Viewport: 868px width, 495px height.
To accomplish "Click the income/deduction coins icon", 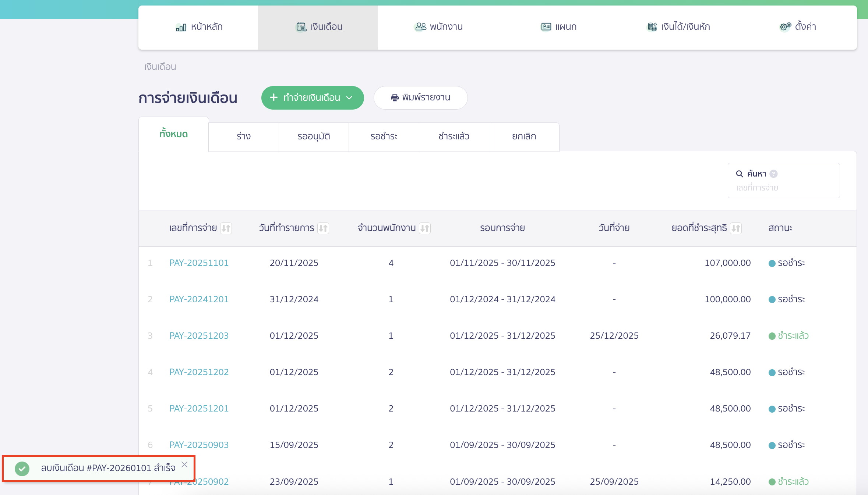I will (x=652, y=27).
